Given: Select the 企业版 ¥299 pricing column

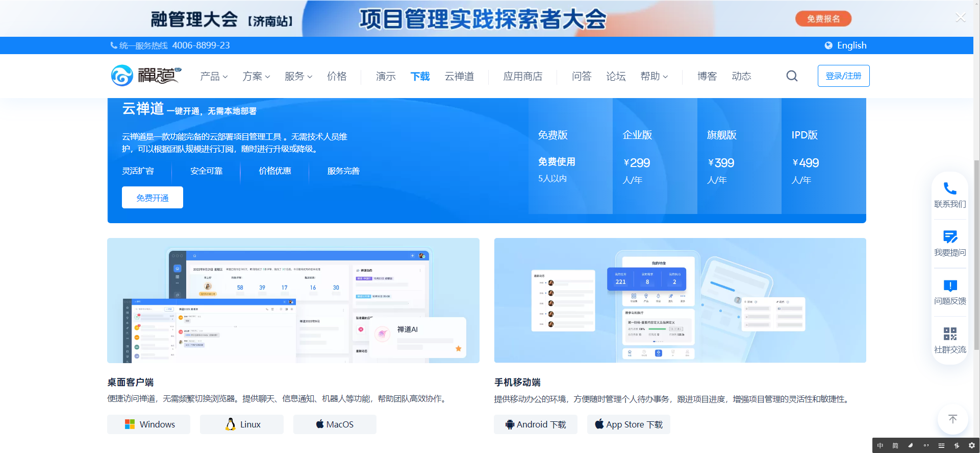Looking at the screenshot, I should (x=655, y=156).
